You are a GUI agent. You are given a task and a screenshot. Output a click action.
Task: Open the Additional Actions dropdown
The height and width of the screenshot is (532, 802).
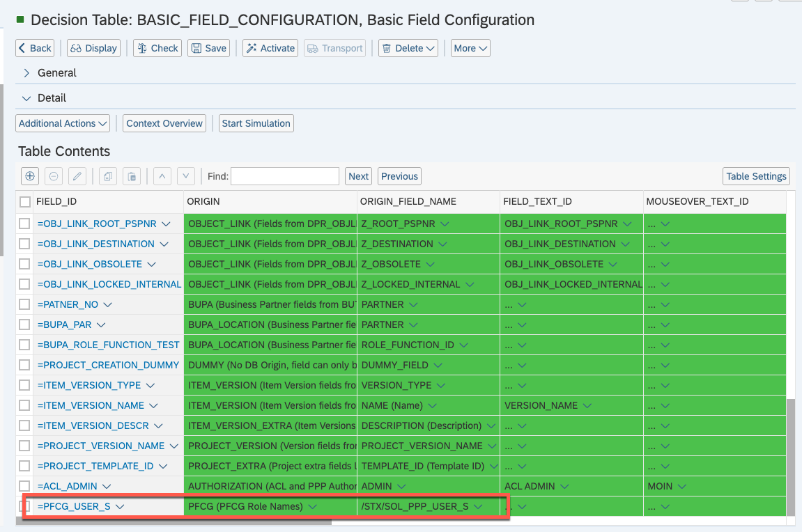[x=63, y=123]
